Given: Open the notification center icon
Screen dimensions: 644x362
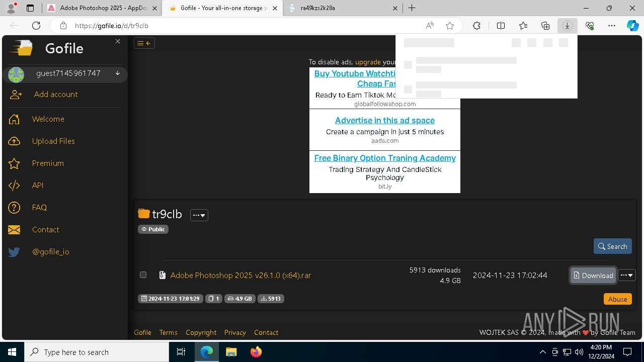Looking at the screenshot, I should tap(627, 352).
